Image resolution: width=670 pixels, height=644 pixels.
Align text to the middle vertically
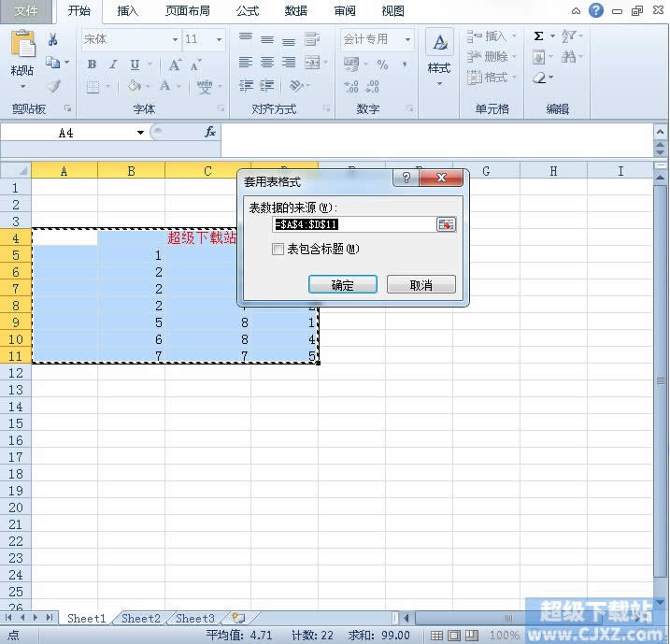point(267,39)
